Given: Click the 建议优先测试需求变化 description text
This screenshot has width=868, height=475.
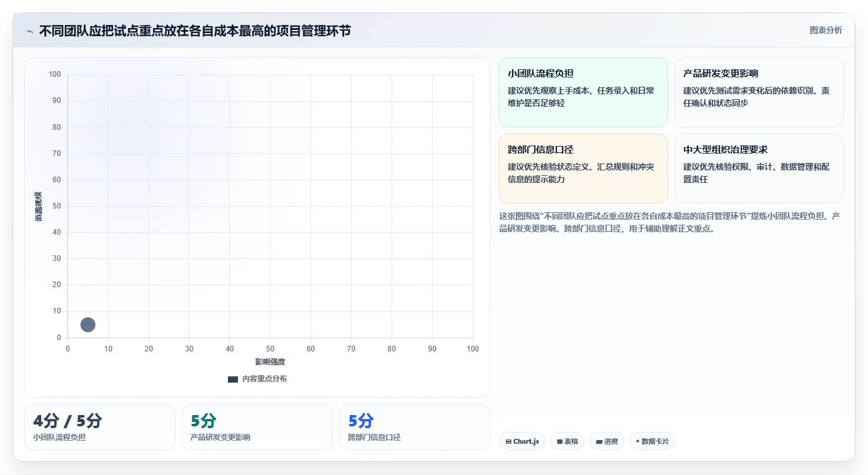Looking at the screenshot, I should 756,97.
